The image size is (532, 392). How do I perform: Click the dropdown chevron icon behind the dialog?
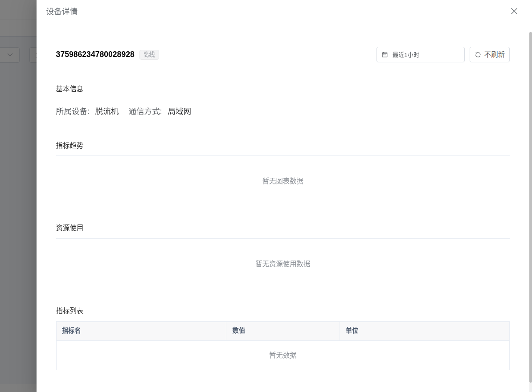tap(10, 55)
